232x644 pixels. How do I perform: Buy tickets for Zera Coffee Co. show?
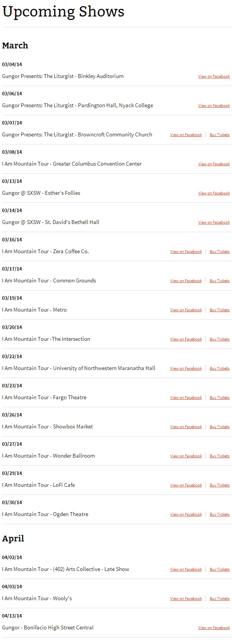(x=219, y=252)
